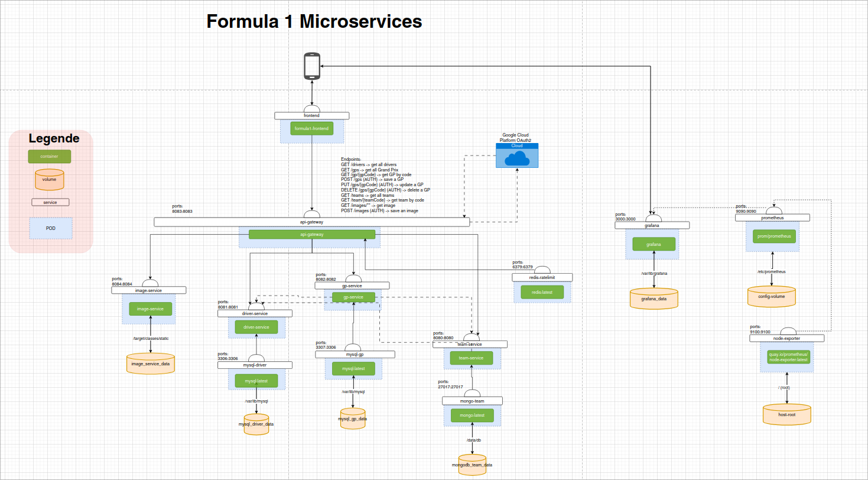Click the "ports: 3000:3000" label
Screen dimensions: 868x480
[625, 217]
